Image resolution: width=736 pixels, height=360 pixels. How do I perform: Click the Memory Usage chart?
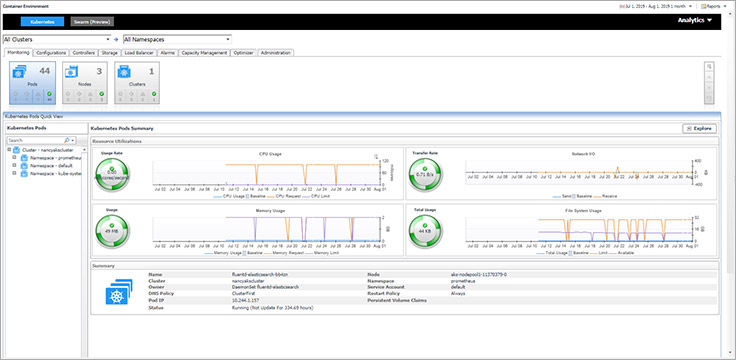pos(266,230)
